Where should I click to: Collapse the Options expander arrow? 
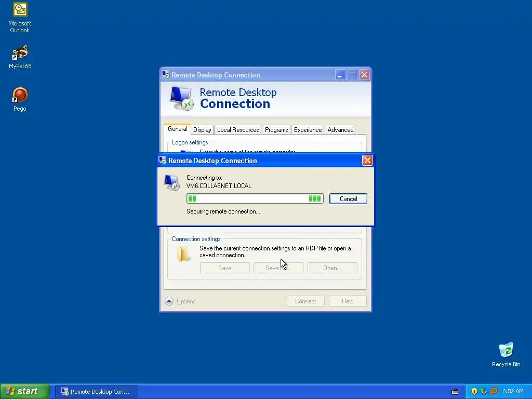click(169, 301)
